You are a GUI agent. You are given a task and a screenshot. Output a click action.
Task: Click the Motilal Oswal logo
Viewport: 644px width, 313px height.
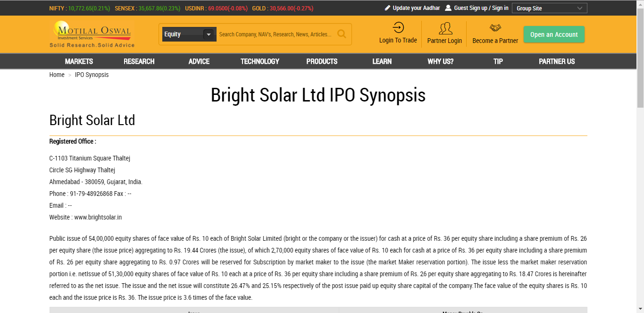coord(92,34)
